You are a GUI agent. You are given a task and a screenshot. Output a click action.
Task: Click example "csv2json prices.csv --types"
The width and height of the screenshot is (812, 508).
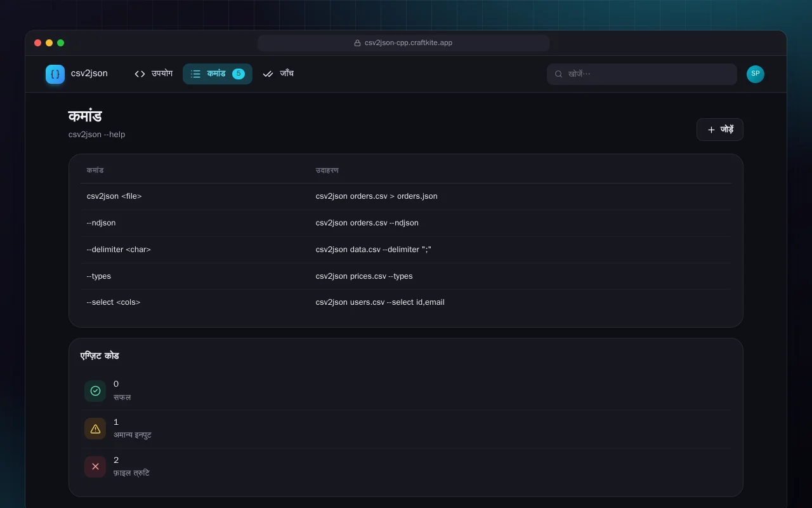tap(364, 276)
